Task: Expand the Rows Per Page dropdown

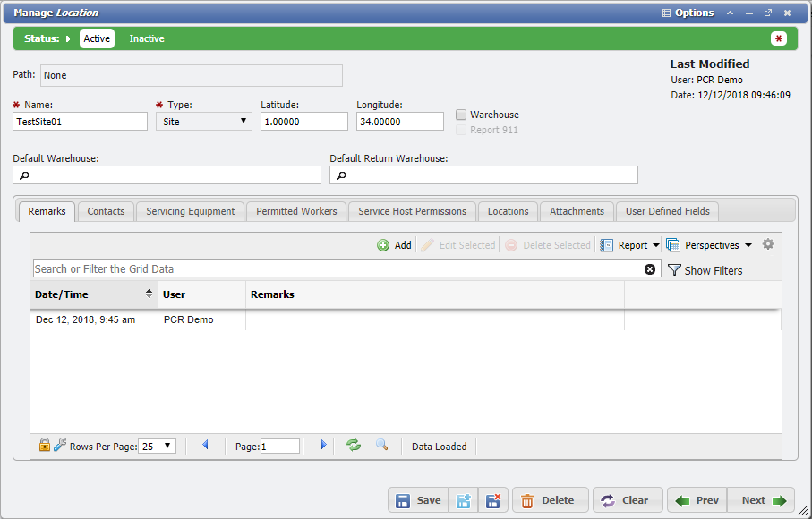Action: (x=158, y=446)
